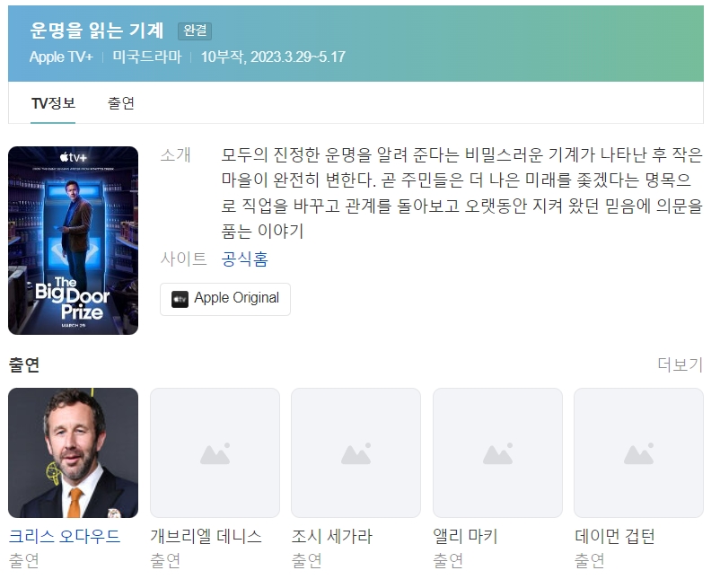
Task: Open 앨리 마키 placeholder image
Action: click(497, 453)
